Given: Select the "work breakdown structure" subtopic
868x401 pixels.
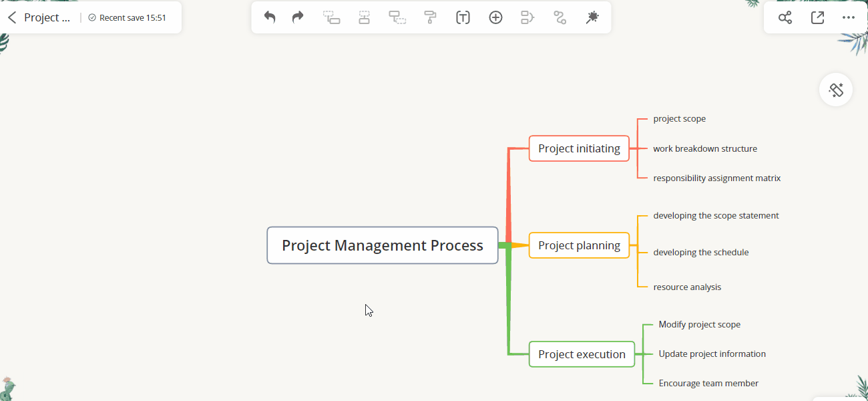Looking at the screenshot, I should click(x=705, y=148).
